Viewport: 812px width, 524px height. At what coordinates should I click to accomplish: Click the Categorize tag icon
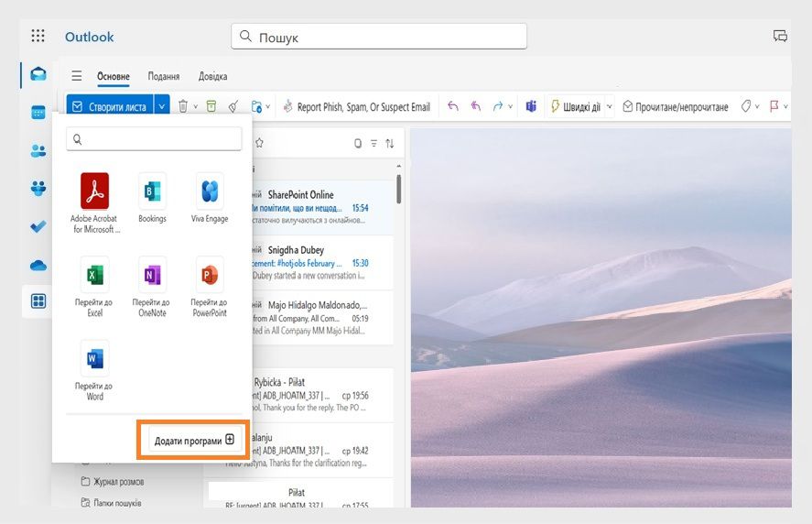[746, 106]
